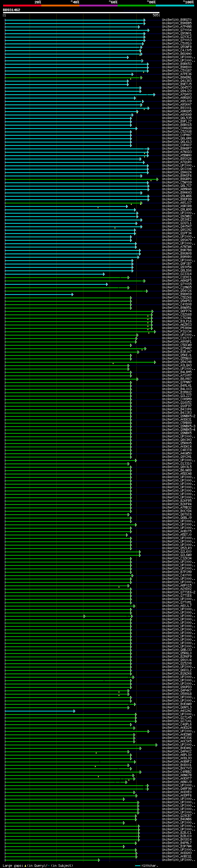Click the UniRef100_Q29CB7 label
The image size is (197, 868).
pyautogui.click(x=177, y=816)
